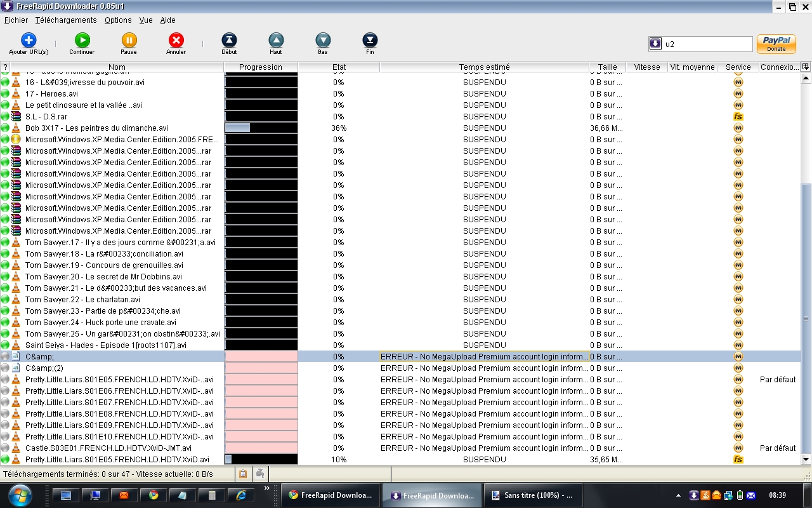
Task: Move selection up with Haut icon
Action: coord(276,41)
